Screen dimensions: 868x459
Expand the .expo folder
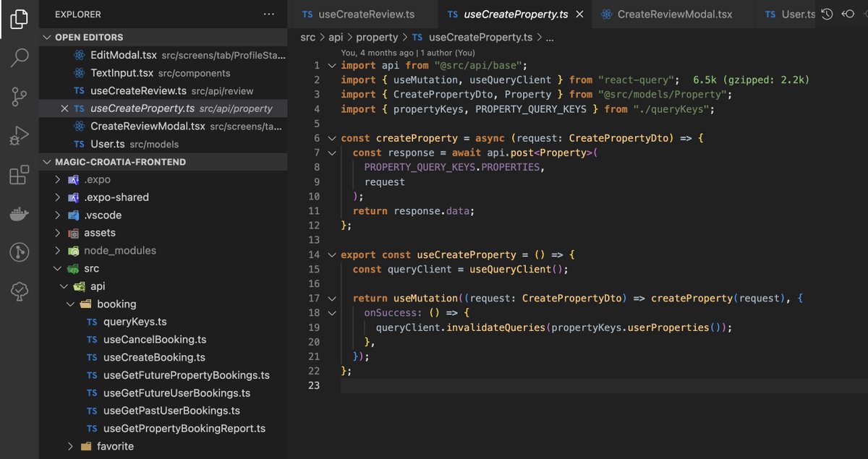[58, 179]
